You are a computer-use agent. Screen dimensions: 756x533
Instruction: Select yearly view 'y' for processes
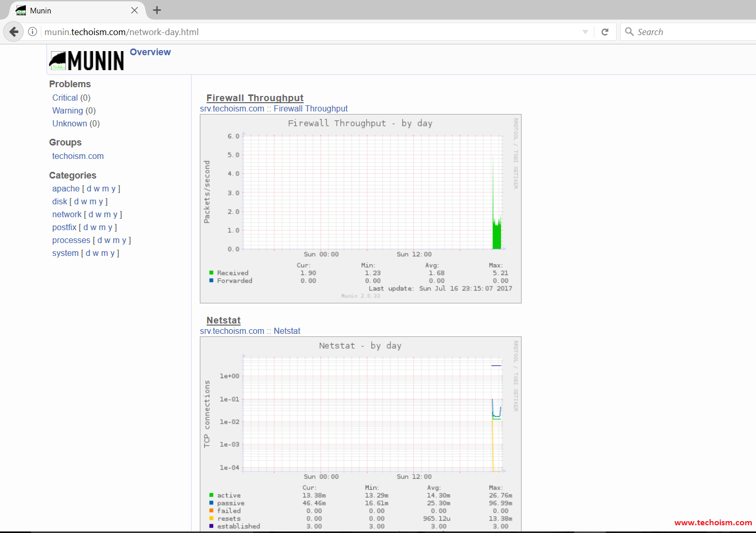[x=124, y=240]
